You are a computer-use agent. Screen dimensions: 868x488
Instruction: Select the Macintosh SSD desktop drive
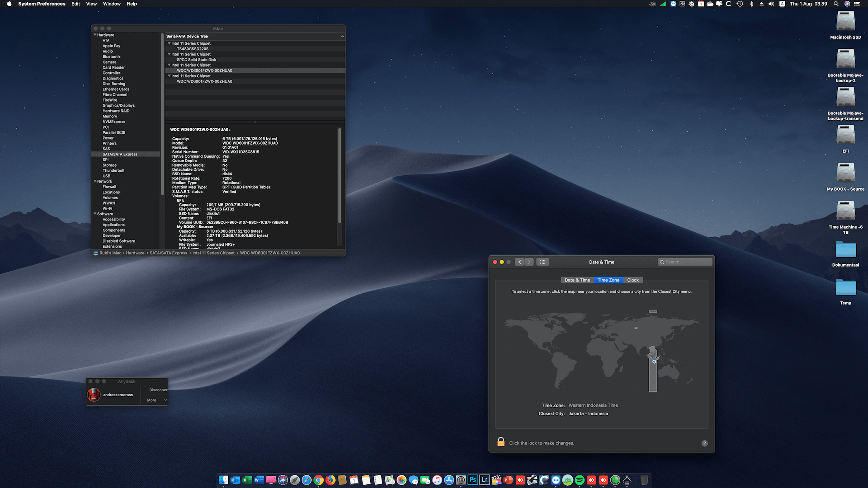845,25
